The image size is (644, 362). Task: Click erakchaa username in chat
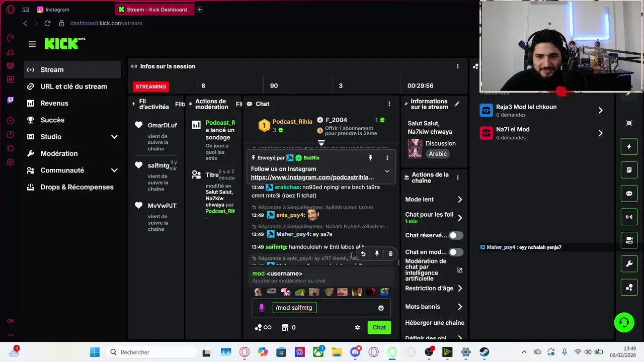point(287,187)
